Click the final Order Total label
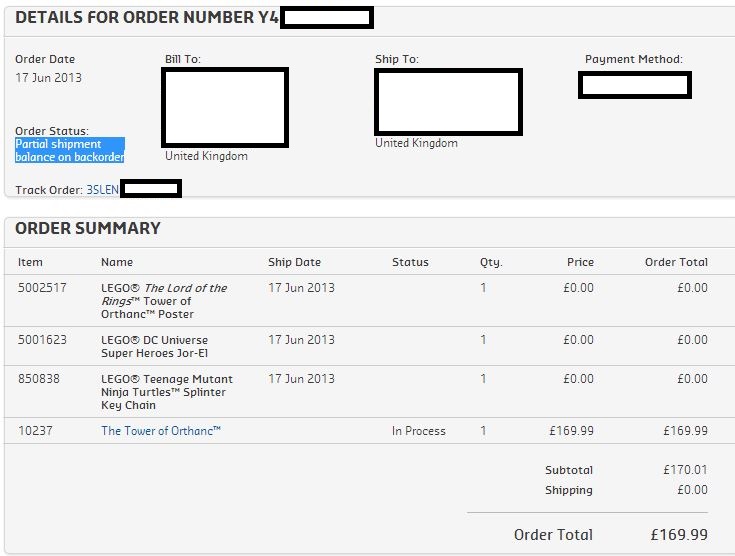Screen dimensions: 735x556 click(553, 535)
